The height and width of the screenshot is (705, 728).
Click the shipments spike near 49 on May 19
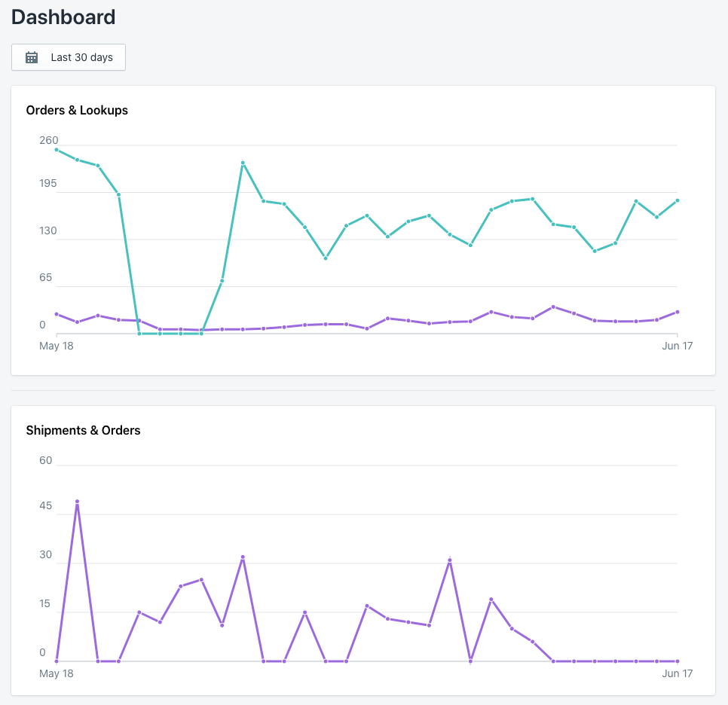tap(77, 501)
